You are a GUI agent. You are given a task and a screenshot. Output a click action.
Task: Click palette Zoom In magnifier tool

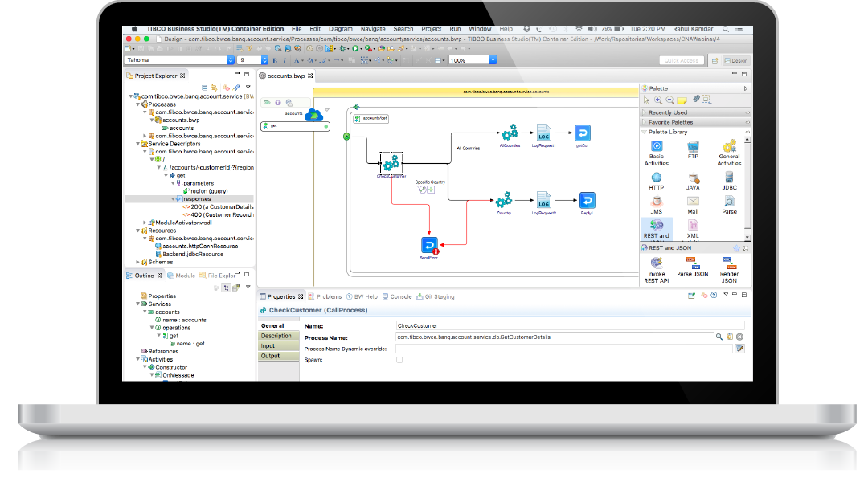(658, 100)
